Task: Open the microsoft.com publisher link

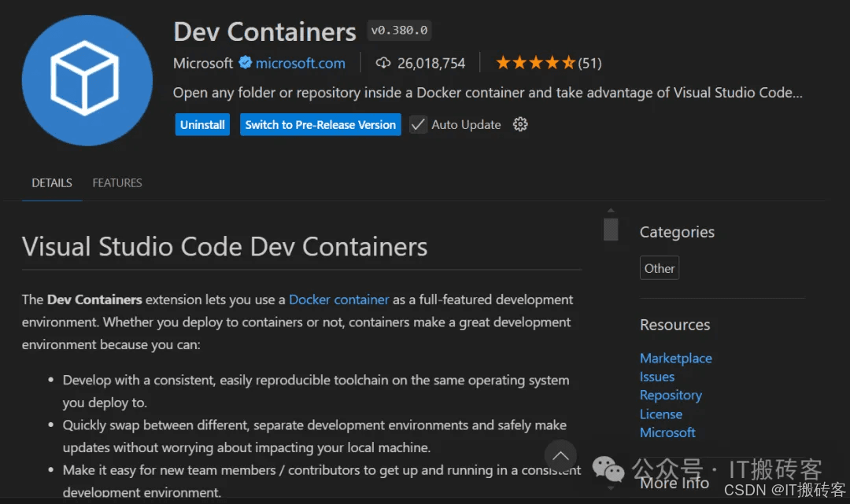Action: point(301,64)
